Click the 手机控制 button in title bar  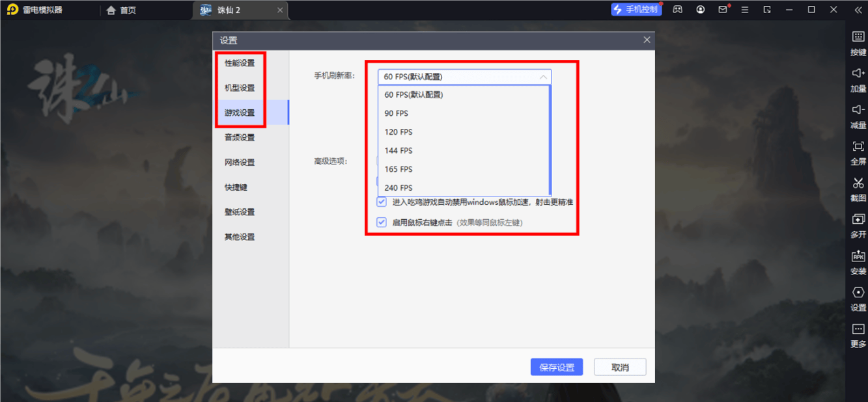click(x=636, y=10)
